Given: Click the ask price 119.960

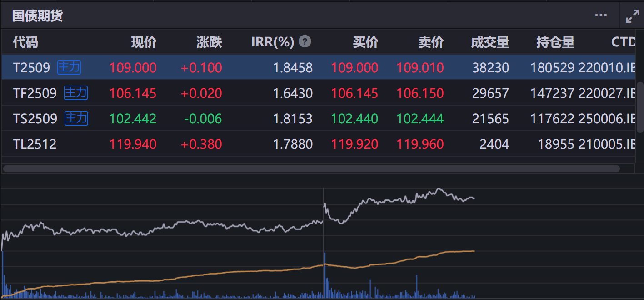Looking at the screenshot, I should click(420, 145).
